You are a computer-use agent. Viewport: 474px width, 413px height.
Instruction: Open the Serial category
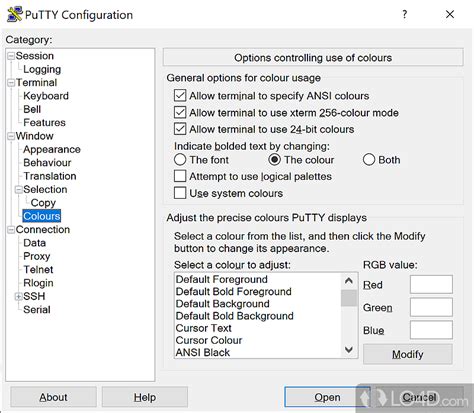pos(37,309)
